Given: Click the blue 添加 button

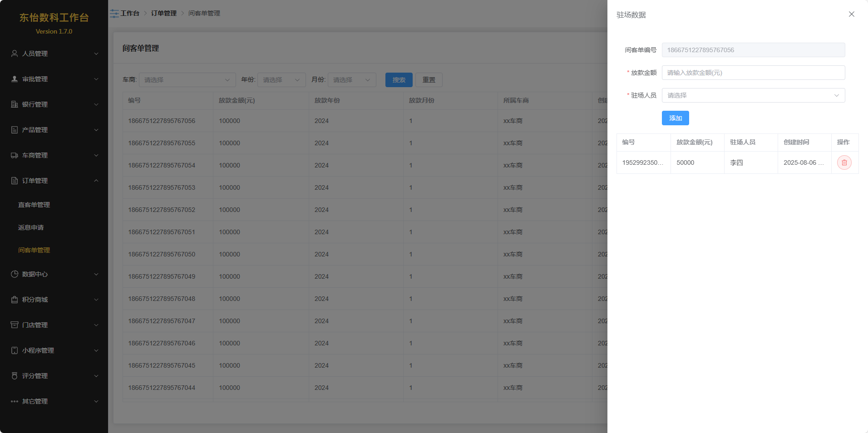Looking at the screenshot, I should 675,118.
